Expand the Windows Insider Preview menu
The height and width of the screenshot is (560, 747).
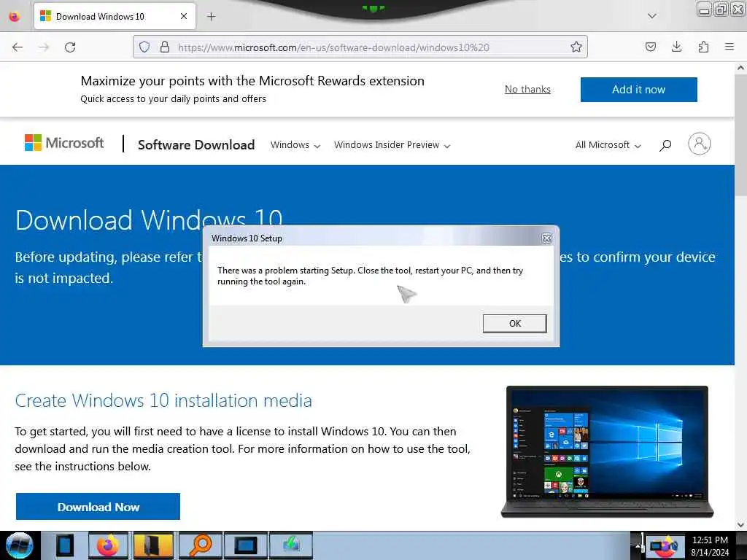click(392, 145)
